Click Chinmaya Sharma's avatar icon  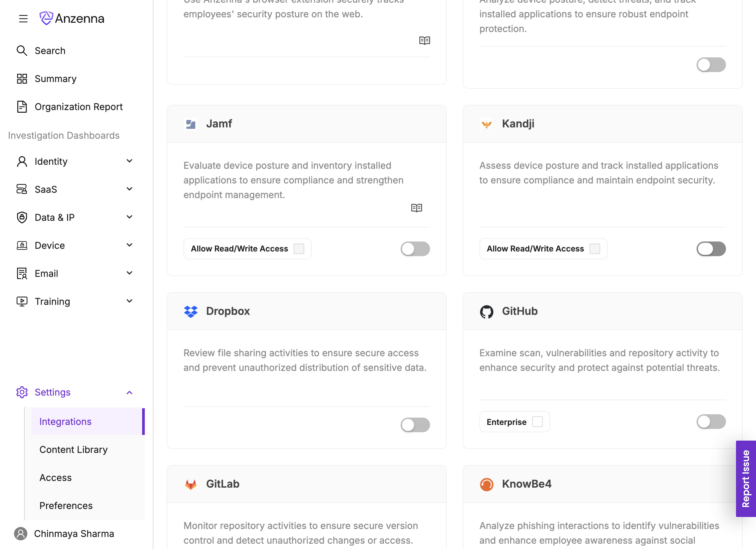click(x=21, y=534)
